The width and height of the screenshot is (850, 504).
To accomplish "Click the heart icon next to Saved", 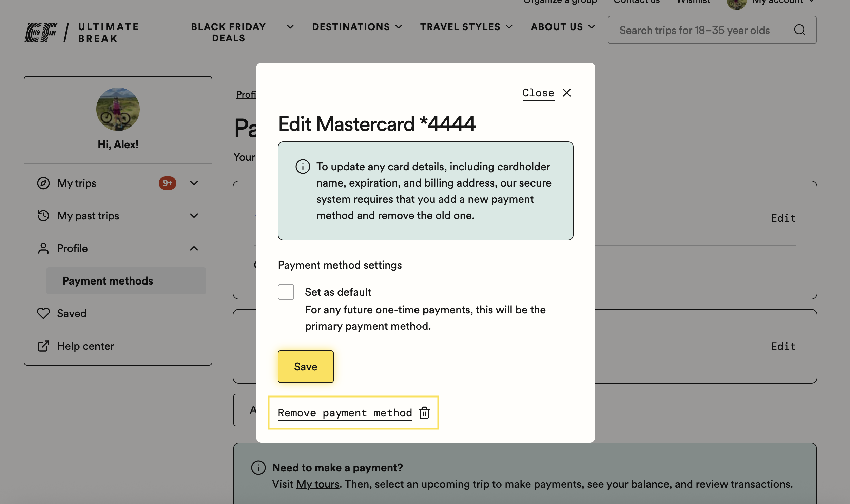I will point(43,313).
